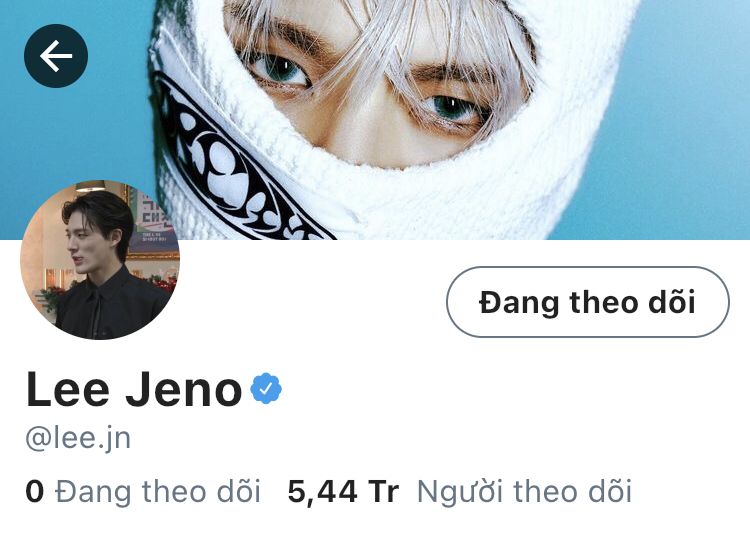The image size is (750, 533).
Task: Open the 0 Đang theo dõi list
Action: (x=143, y=491)
